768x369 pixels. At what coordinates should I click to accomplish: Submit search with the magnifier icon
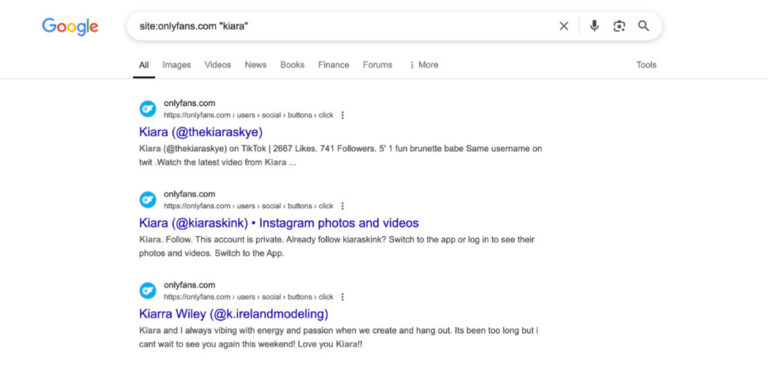pos(644,26)
